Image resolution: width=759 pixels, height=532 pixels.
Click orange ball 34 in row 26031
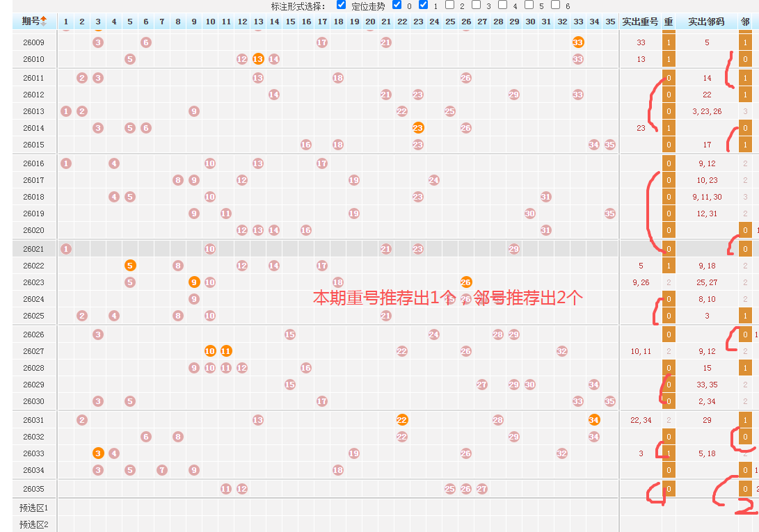pos(594,419)
